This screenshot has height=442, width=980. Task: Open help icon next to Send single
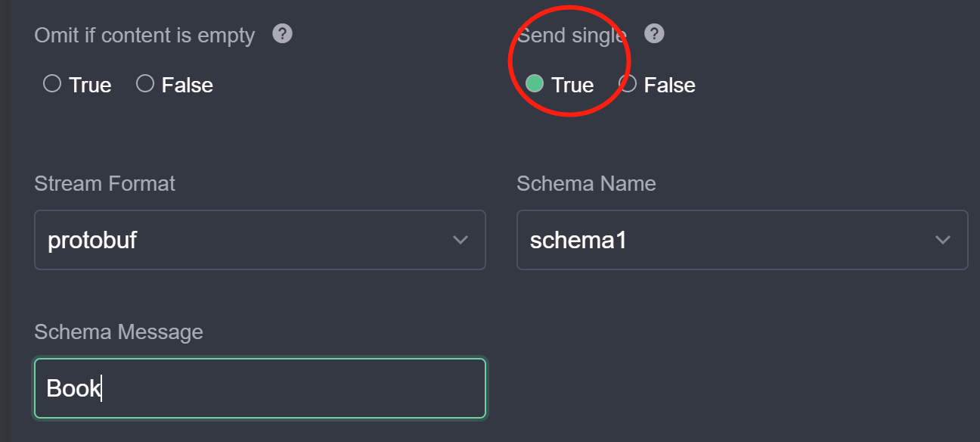(654, 34)
